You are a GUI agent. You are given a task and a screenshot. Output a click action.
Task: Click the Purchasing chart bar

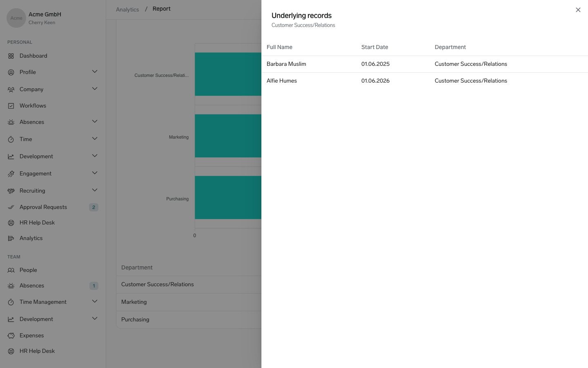[228, 197]
